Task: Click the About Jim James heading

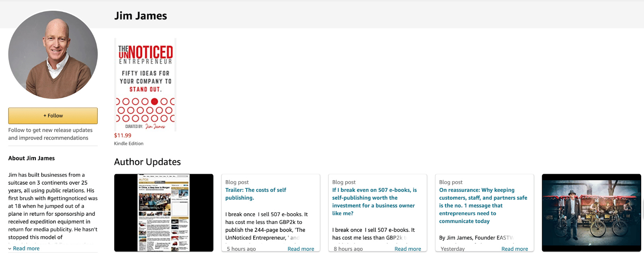Action: point(31,158)
